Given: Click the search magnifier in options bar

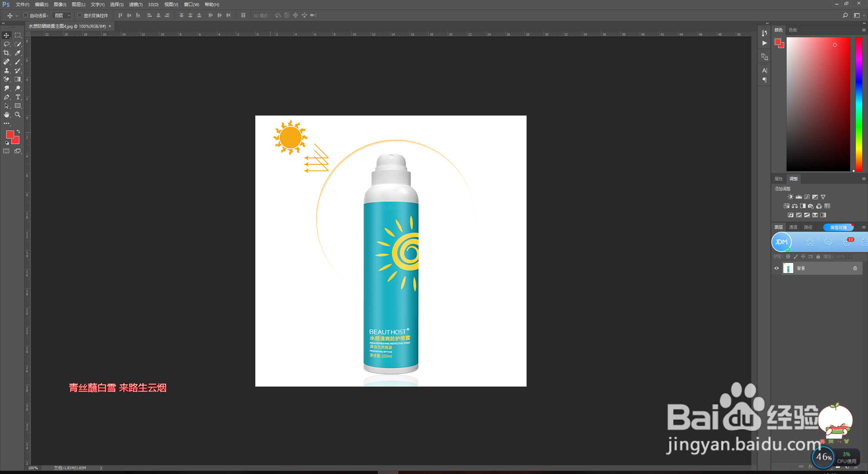Looking at the screenshot, I should click(845, 15).
